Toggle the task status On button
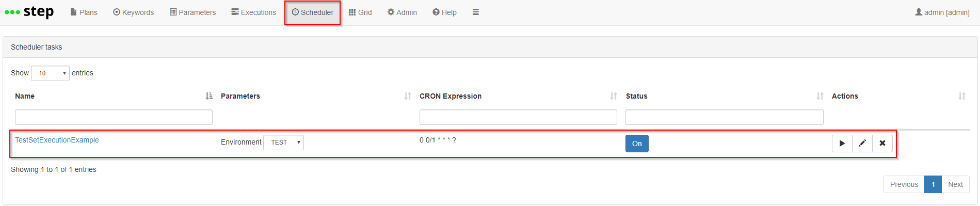980x206 pixels. click(637, 144)
